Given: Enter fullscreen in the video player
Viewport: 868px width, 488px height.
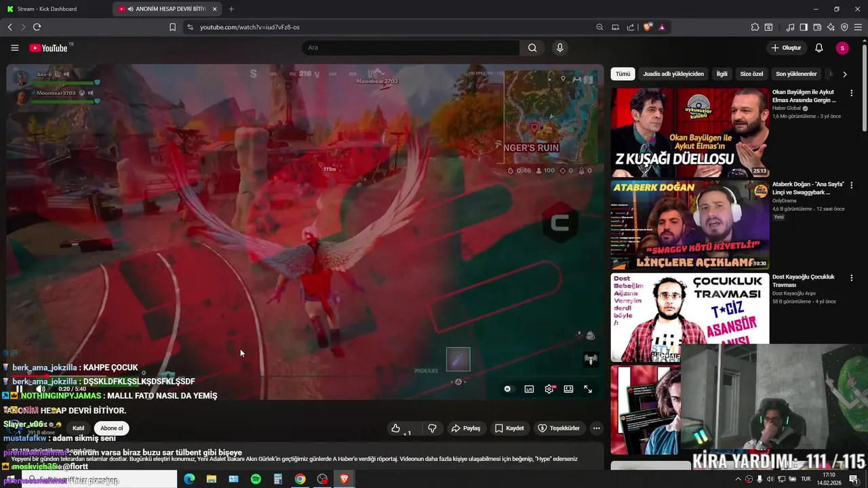Looking at the screenshot, I should (x=588, y=389).
